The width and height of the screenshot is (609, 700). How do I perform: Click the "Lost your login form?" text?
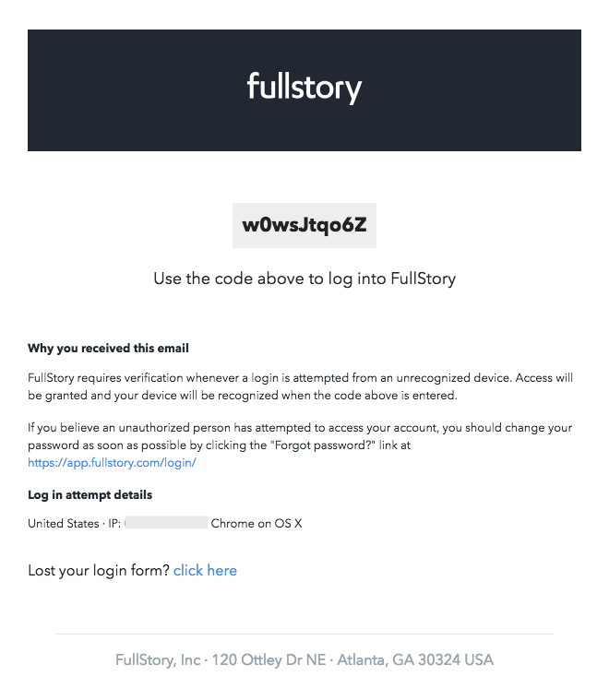[x=99, y=571]
